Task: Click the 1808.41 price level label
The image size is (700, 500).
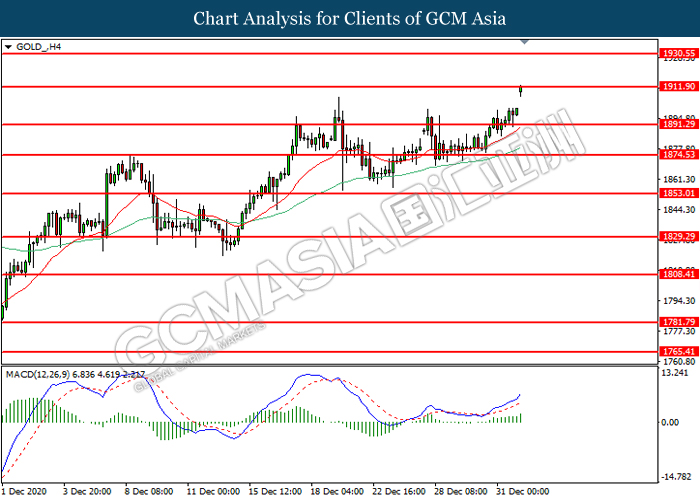Action: click(x=679, y=274)
